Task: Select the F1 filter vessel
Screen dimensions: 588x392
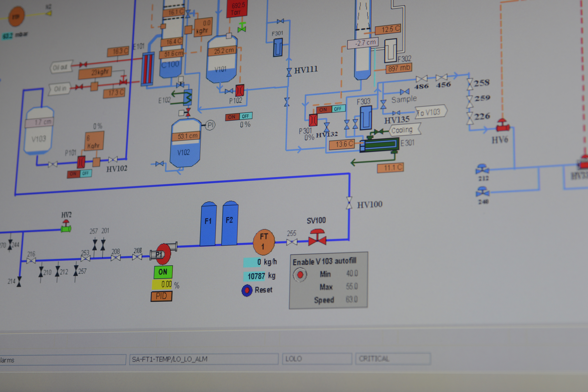Action: coord(208,224)
